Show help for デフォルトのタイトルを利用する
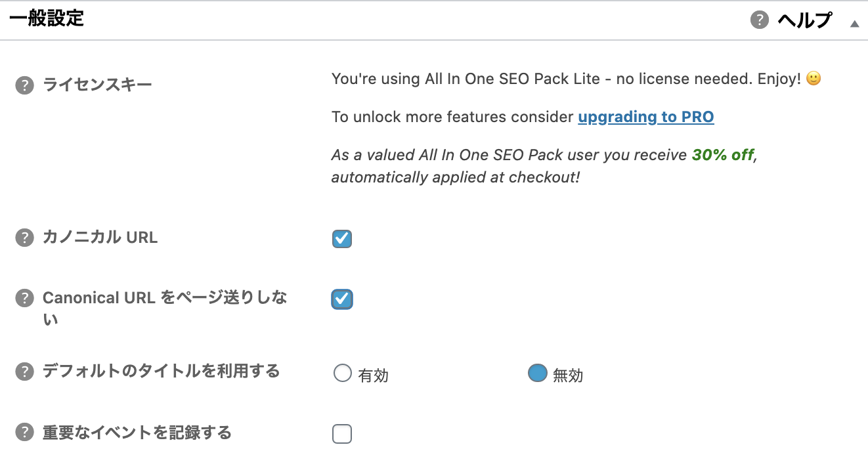This screenshot has width=868, height=470. pos(24,372)
